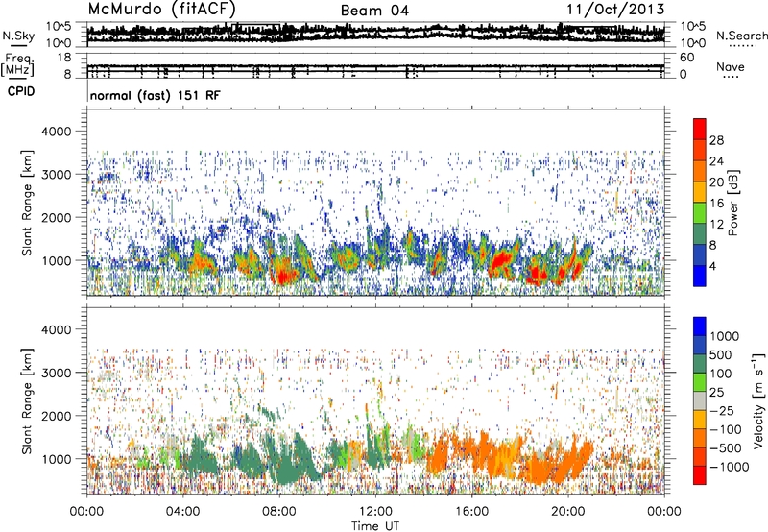This screenshot has width=768, height=532.
Task: Click the 28 label on Power colorbar
Action: [x=716, y=140]
